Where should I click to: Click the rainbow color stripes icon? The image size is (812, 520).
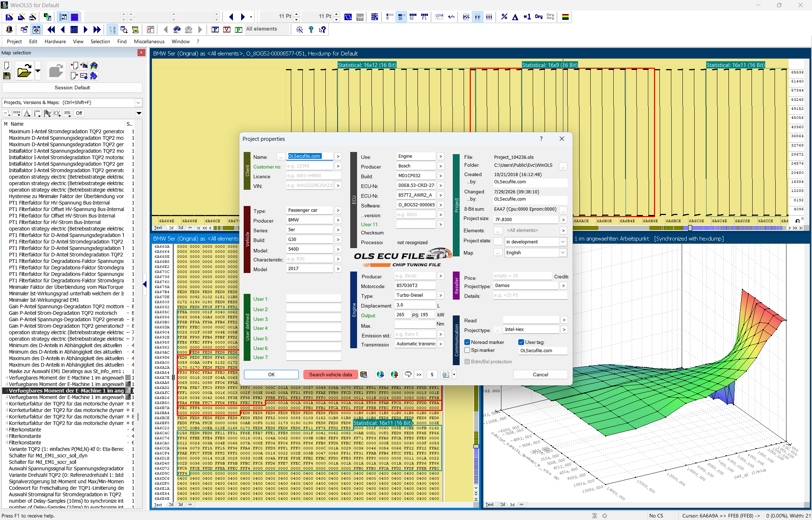[x=565, y=17]
